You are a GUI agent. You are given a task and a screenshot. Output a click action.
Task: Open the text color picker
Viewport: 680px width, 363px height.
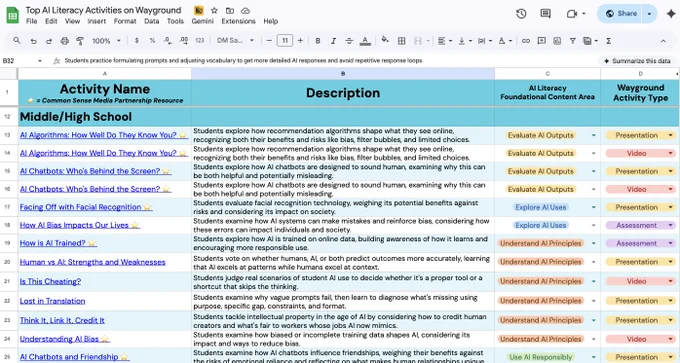tap(365, 41)
